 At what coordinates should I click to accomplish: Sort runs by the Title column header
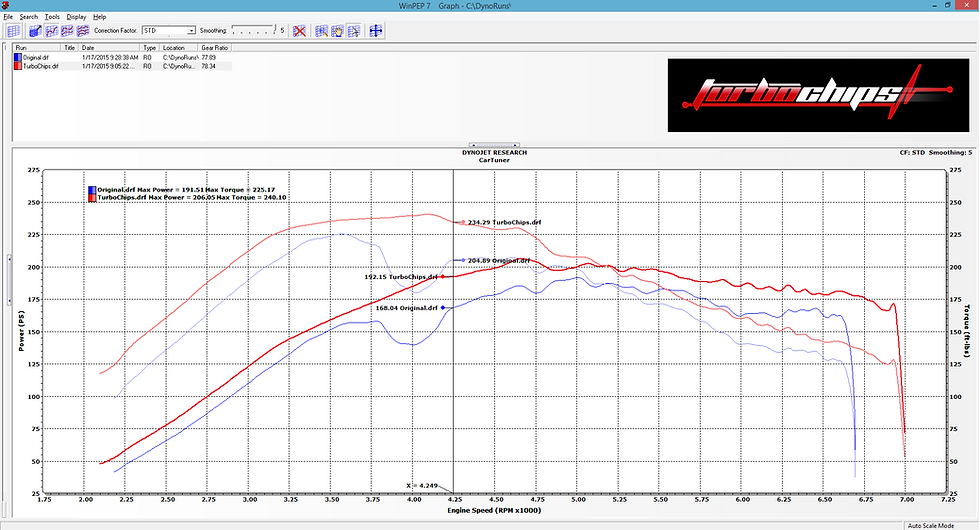pyautogui.click(x=69, y=48)
